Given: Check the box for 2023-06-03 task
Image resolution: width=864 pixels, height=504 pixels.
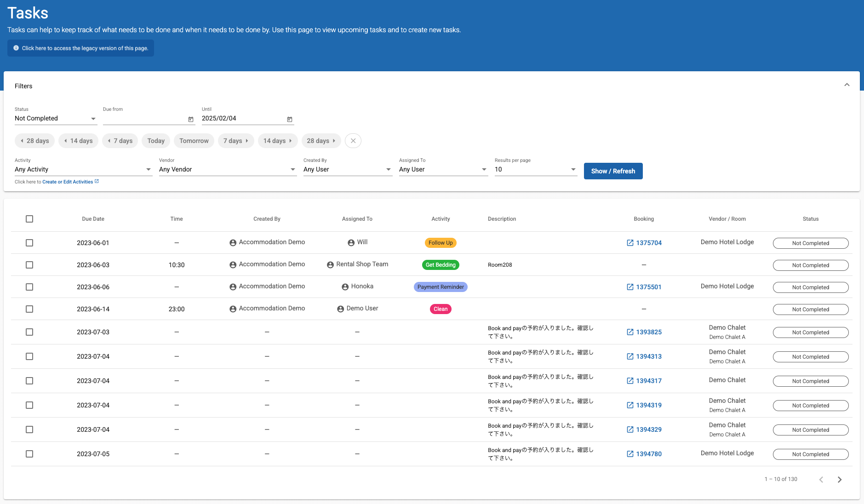Looking at the screenshot, I should (x=29, y=265).
